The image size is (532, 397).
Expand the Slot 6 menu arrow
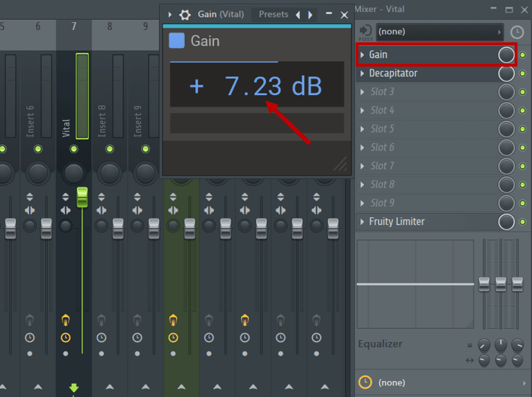pyautogui.click(x=363, y=147)
